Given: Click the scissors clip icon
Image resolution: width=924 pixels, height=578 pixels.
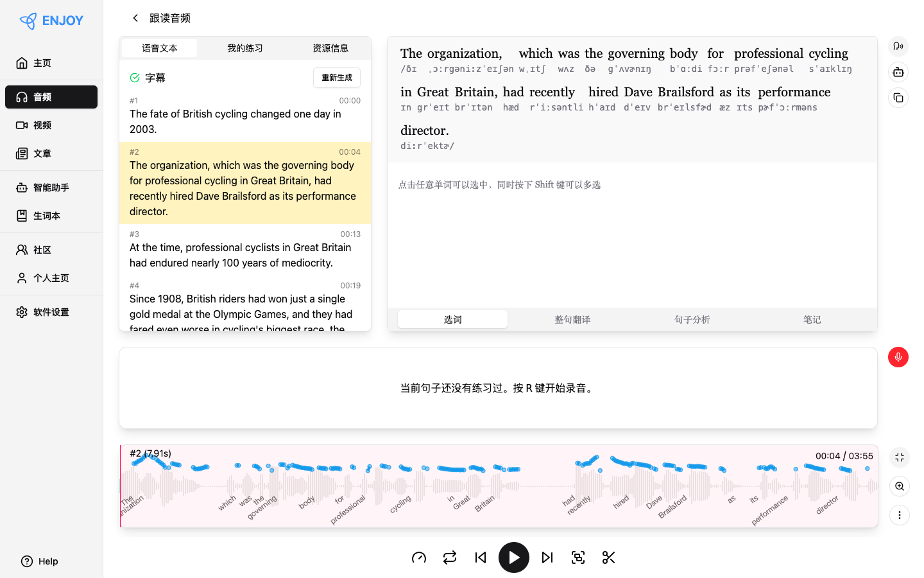Looking at the screenshot, I should pyautogui.click(x=609, y=557).
